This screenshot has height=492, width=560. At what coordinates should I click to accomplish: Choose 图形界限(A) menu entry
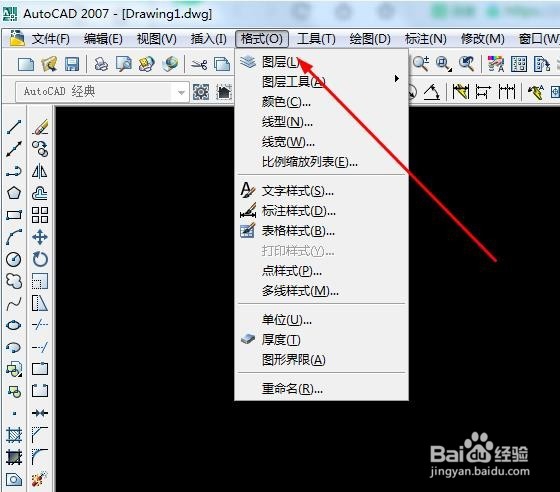321,360
